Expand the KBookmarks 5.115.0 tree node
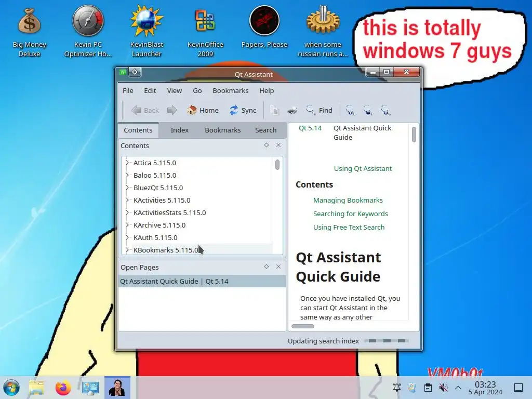The height and width of the screenshot is (399, 532). click(127, 250)
